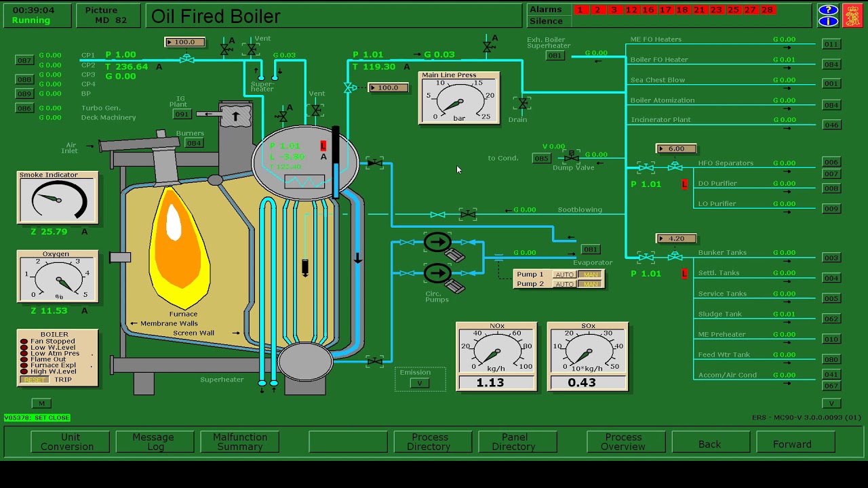Click the Drain valve icon

click(x=522, y=104)
